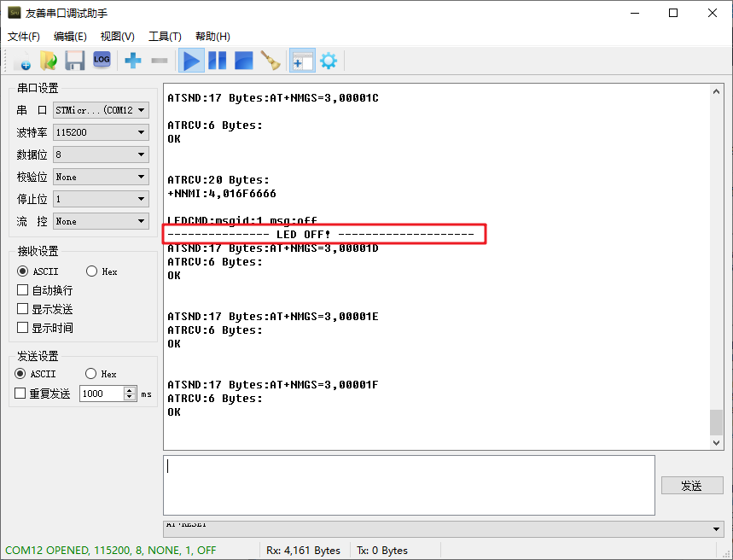Clear the receive area with broom icon

pyautogui.click(x=271, y=61)
